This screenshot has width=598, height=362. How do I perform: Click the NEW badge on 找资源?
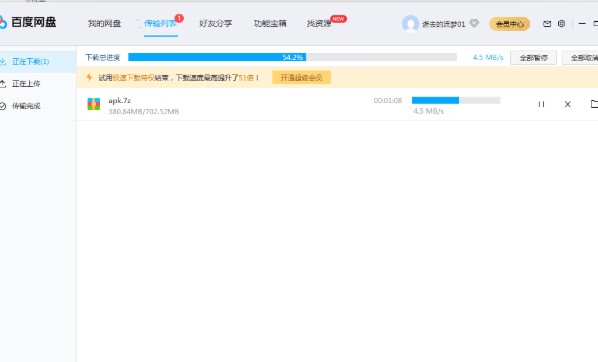tap(338, 19)
